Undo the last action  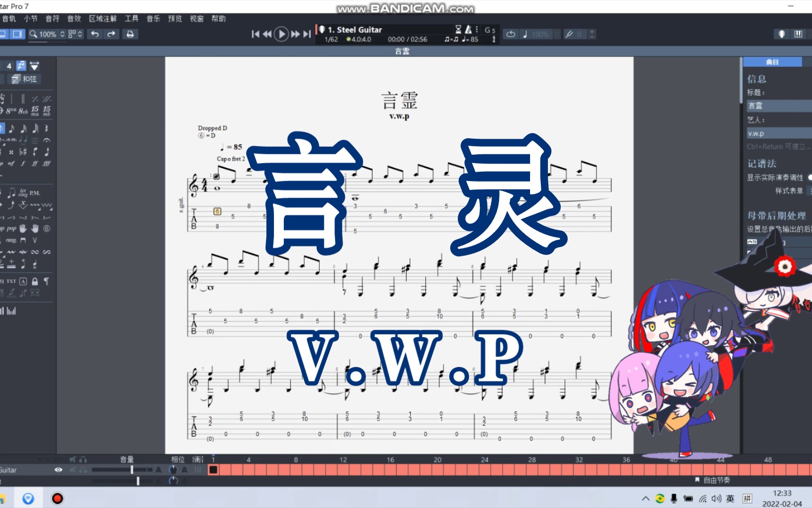94,34
